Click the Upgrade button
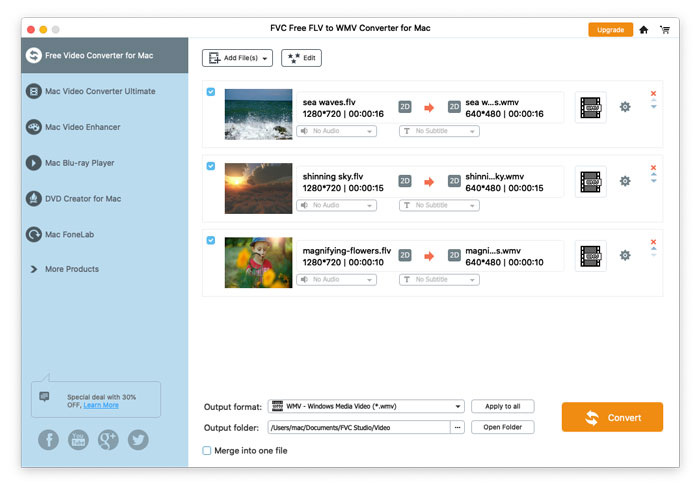Screen dimensions: 700x491 610,29
